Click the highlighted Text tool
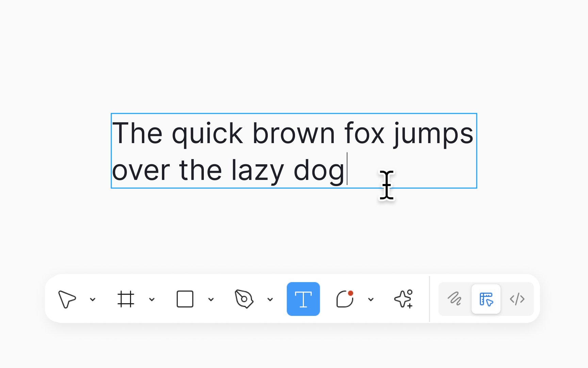The image size is (588, 368). (x=303, y=299)
